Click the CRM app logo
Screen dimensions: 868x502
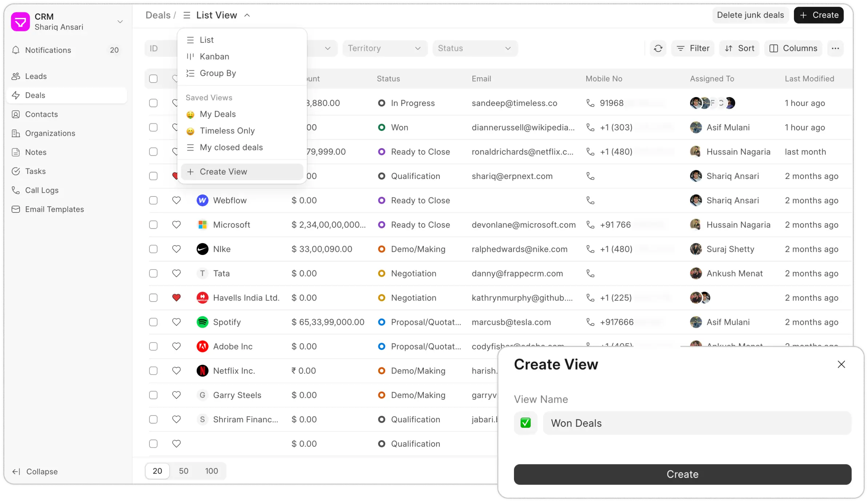click(x=20, y=21)
